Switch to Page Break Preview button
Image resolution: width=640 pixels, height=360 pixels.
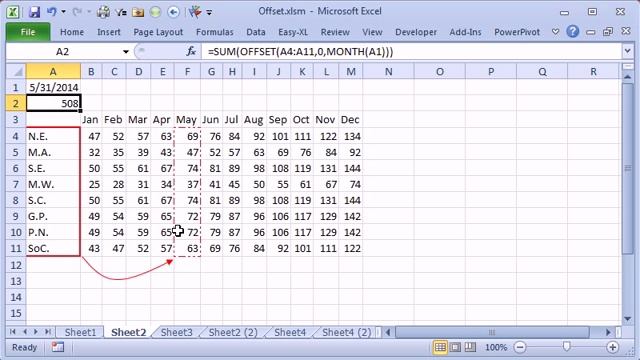click(x=470, y=347)
